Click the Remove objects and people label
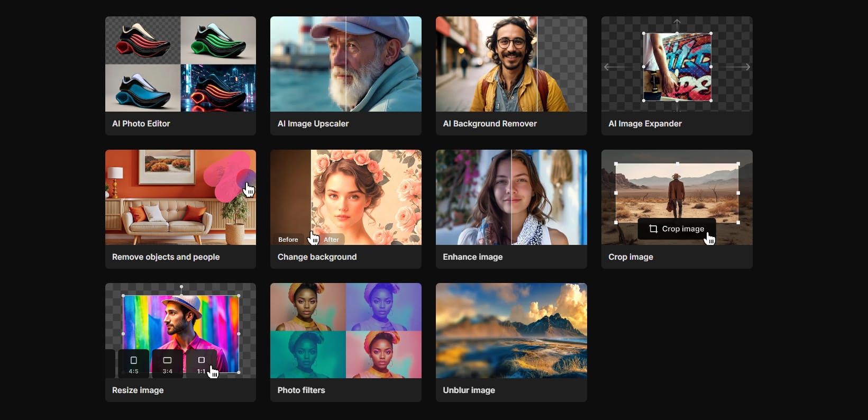Screen dimensions: 868x420 (166, 257)
